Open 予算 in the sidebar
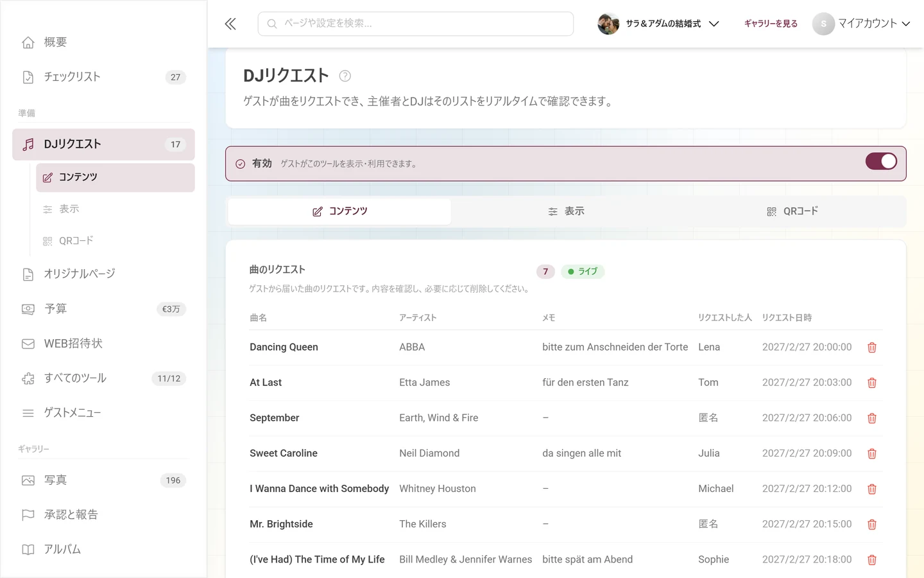The height and width of the screenshot is (578, 924). click(103, 309)
